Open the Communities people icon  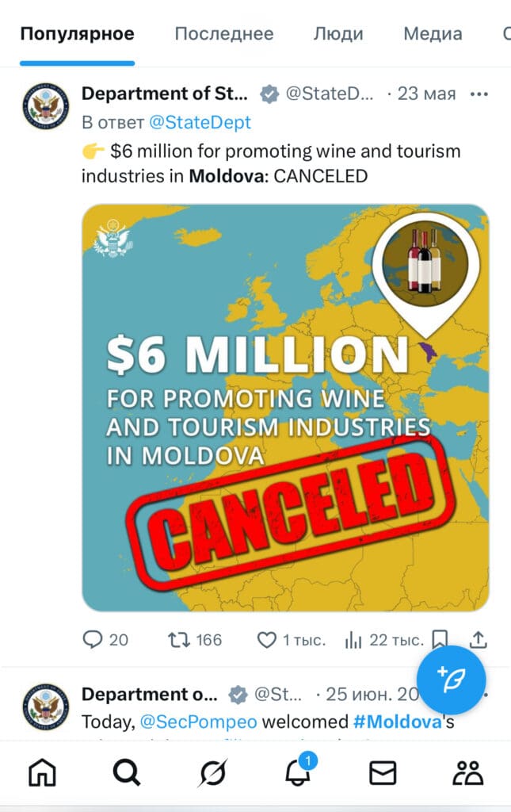pos(468,772)
